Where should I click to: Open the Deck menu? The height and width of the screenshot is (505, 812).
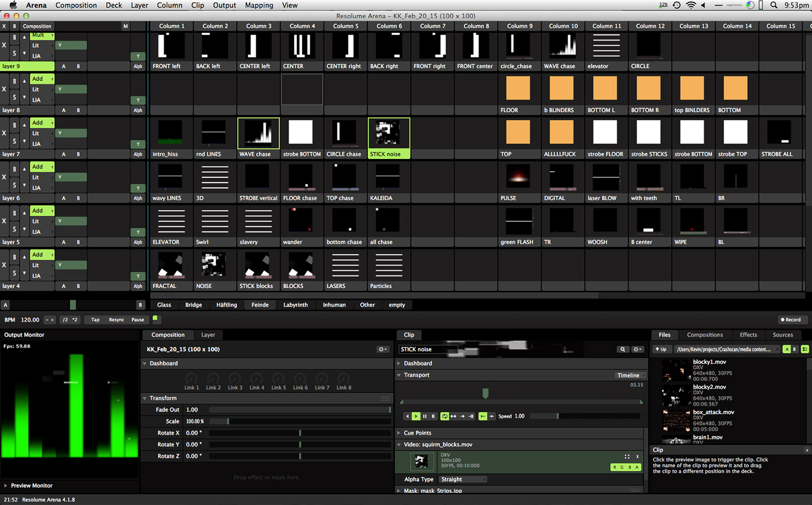pos(114,5)
